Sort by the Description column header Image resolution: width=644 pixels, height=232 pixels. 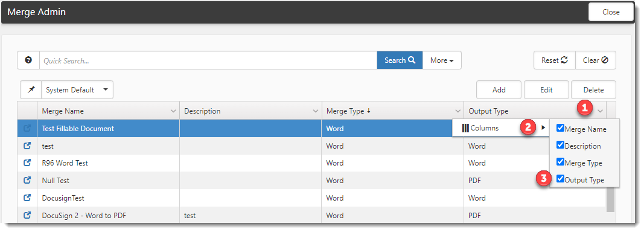click(x=202, y=111)
